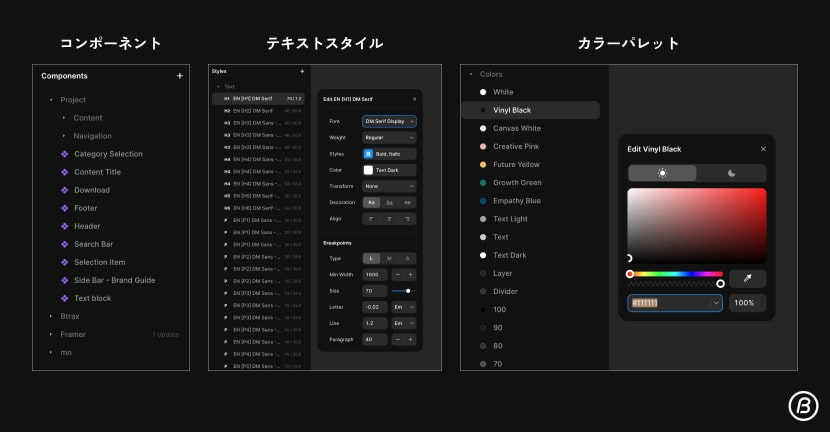This screenshot has height=432, width=830.
Task: Click the Category Selection component icon
Action: 65,154
